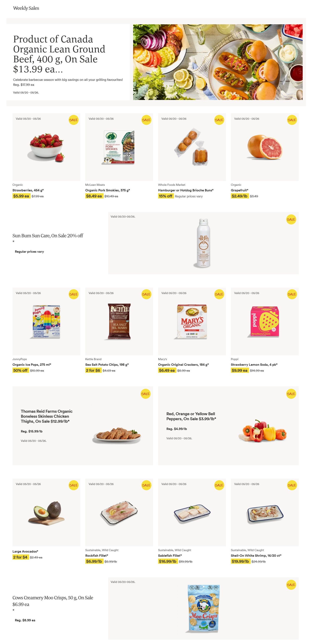
Task: Open the organic strawberries product image
Action: pos(46,147)
